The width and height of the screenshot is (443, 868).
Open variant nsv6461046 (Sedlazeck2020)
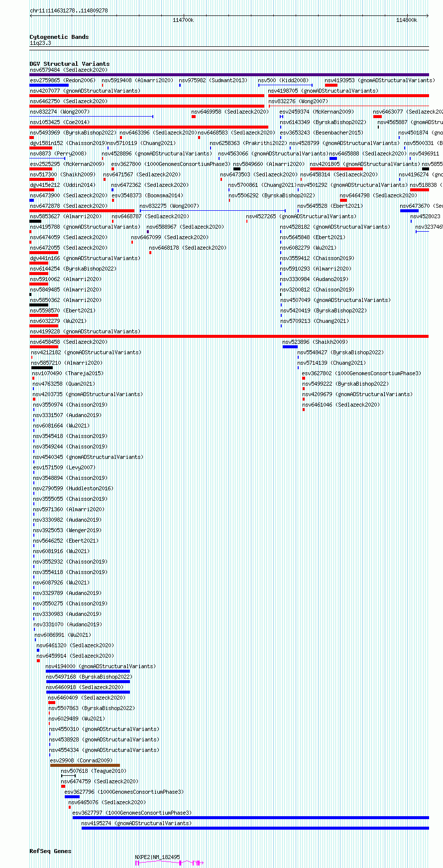(341, 405)
